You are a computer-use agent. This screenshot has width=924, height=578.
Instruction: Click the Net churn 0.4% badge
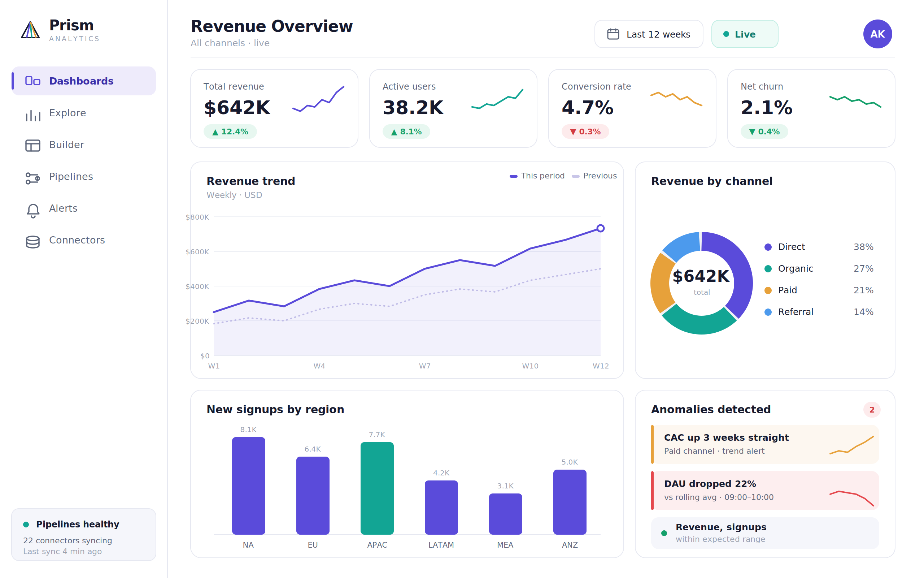(764, 131)
